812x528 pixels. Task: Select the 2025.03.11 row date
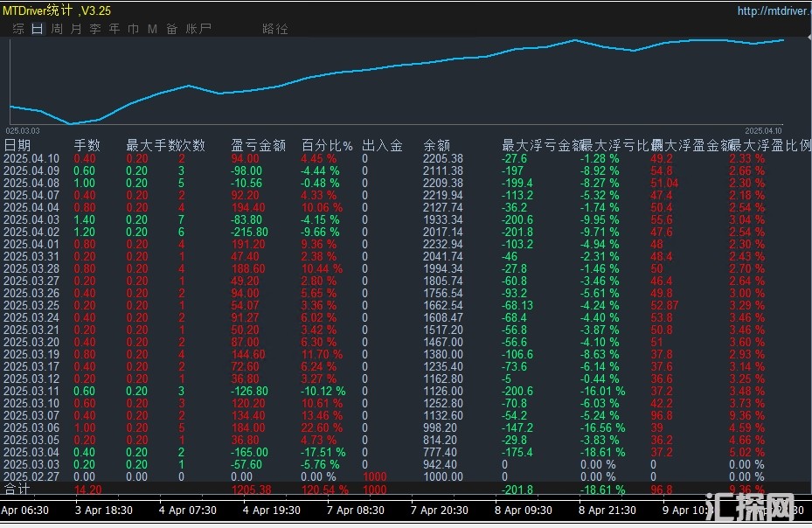click(x=31, y=391)
